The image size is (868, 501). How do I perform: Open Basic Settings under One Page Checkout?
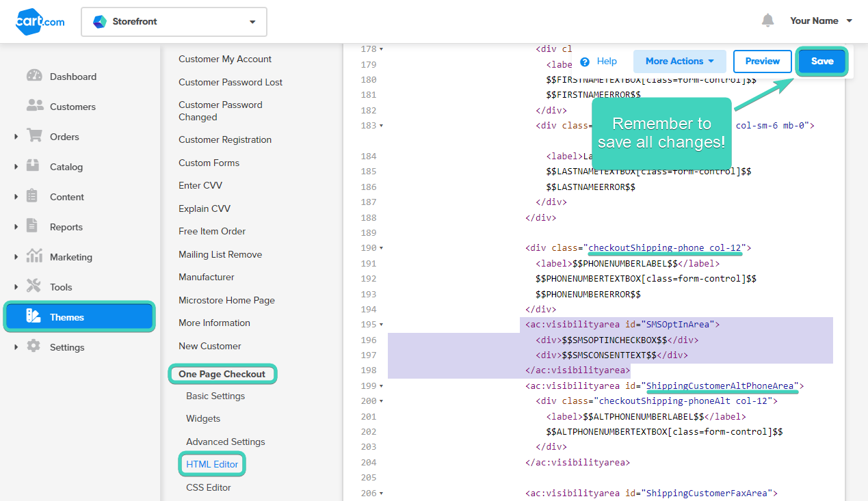[x=215, y=396]
